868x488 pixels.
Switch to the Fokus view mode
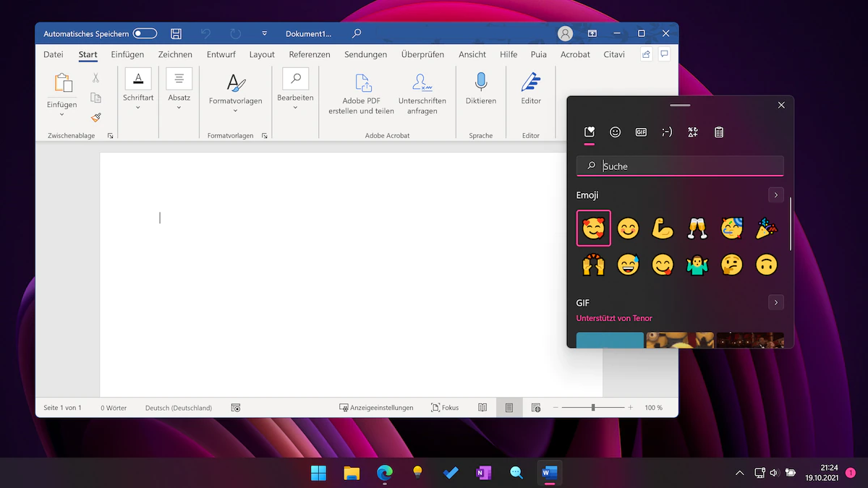pyautogui.click(x=445, y=408)
